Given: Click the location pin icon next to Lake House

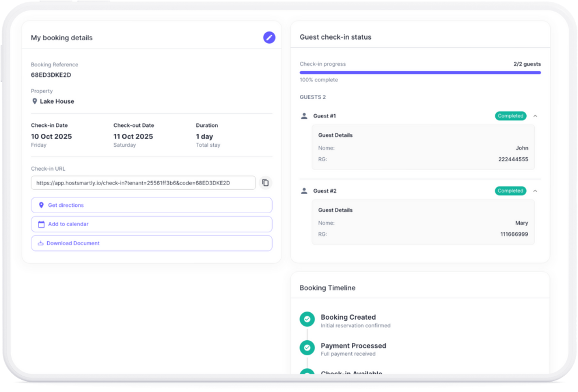Looking at the screenshot, I should click(x=35, y=101).
